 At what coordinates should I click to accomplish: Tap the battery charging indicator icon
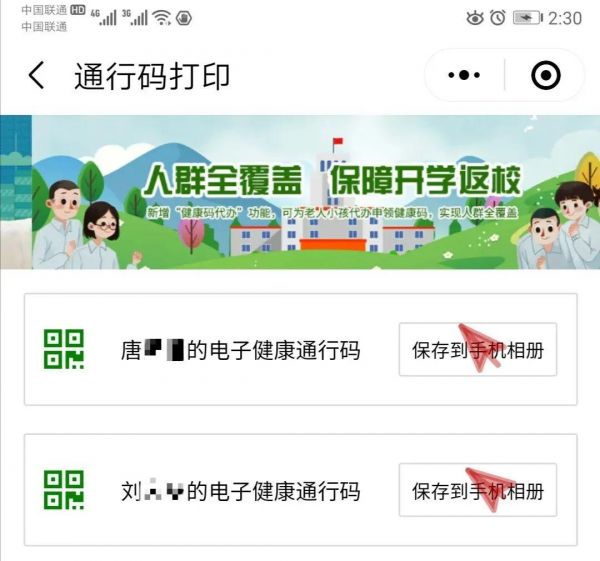point(527,18)
